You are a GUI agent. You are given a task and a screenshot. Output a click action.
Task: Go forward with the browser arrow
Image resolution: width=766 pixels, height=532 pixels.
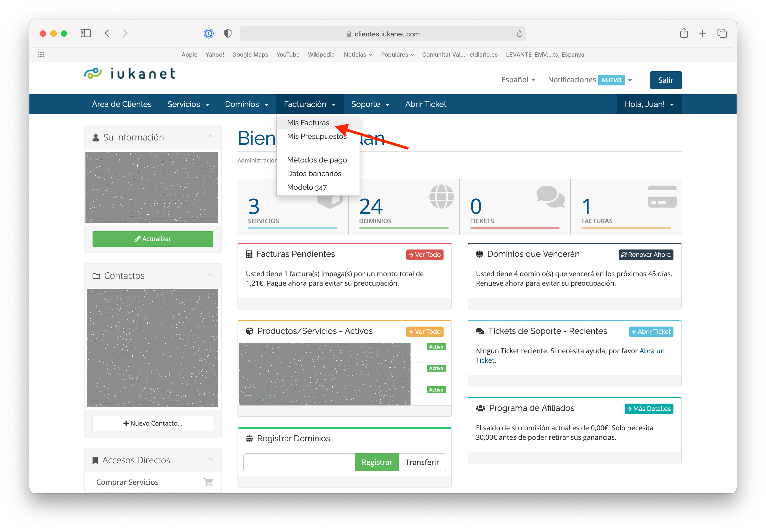click(125, 33)
